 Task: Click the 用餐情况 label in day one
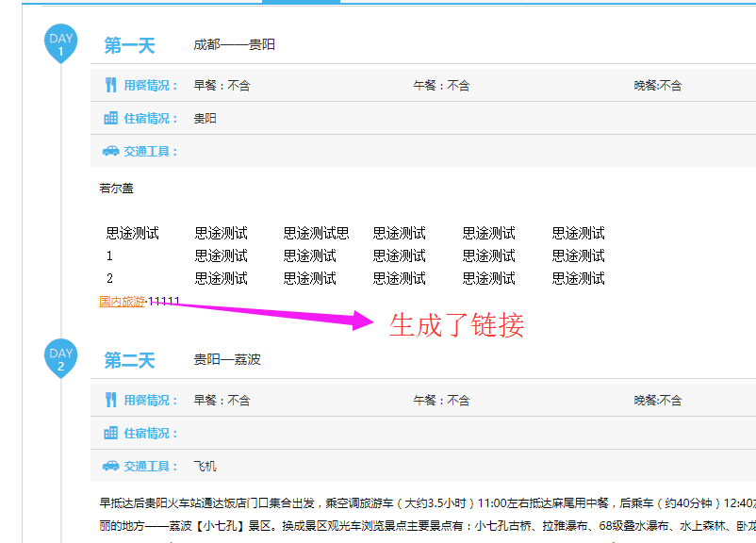click(151, 85)
